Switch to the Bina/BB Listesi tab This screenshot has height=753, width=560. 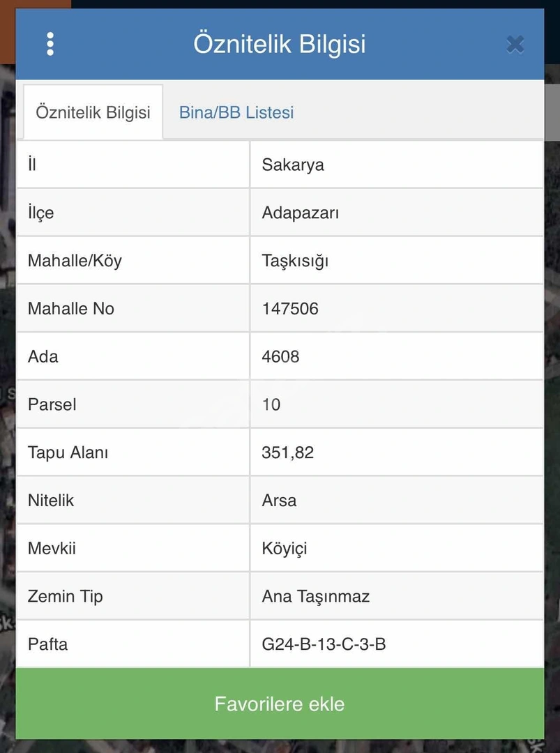click(236, 112)
